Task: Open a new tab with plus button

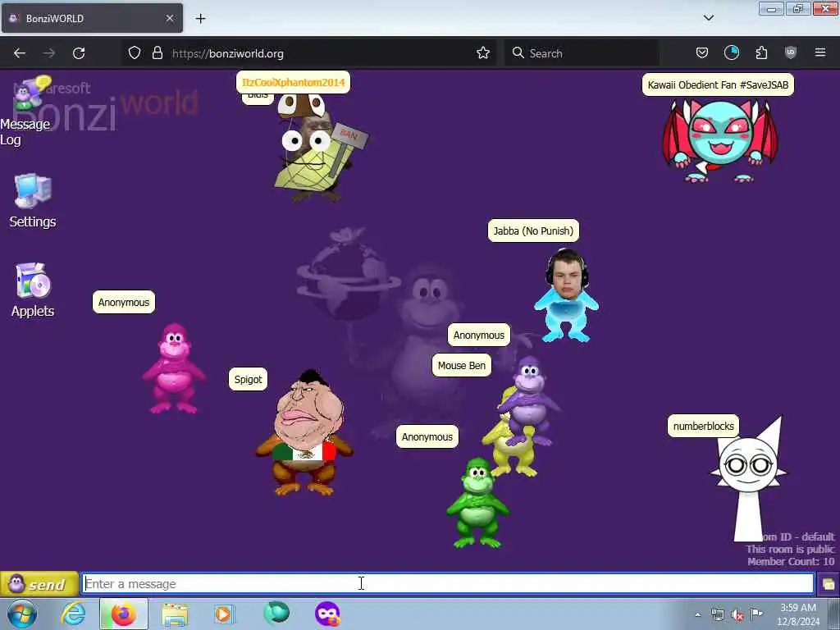Action: pos(200,19)
